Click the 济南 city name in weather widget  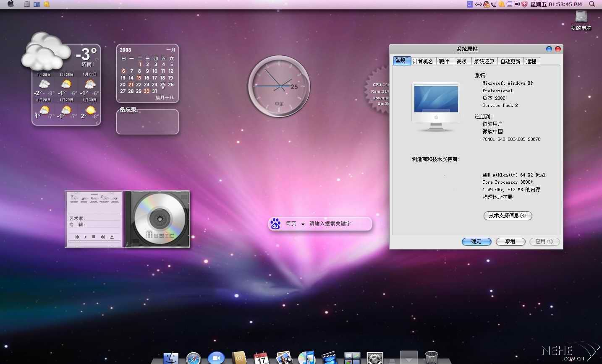tap(87, 64)
